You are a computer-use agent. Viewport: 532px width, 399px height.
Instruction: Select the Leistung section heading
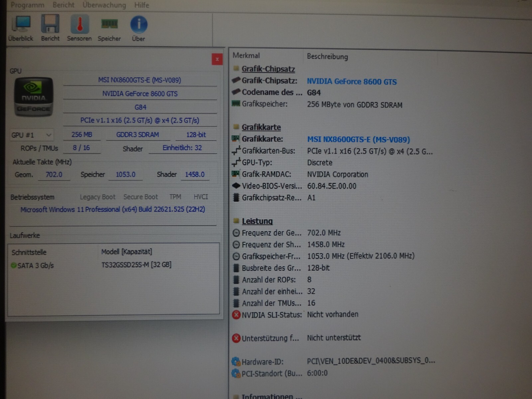click(257, 221)
